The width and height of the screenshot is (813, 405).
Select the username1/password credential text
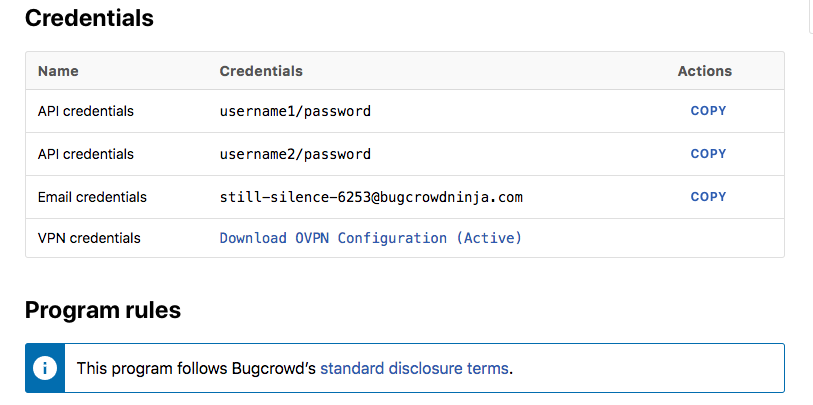pos(295,111)
